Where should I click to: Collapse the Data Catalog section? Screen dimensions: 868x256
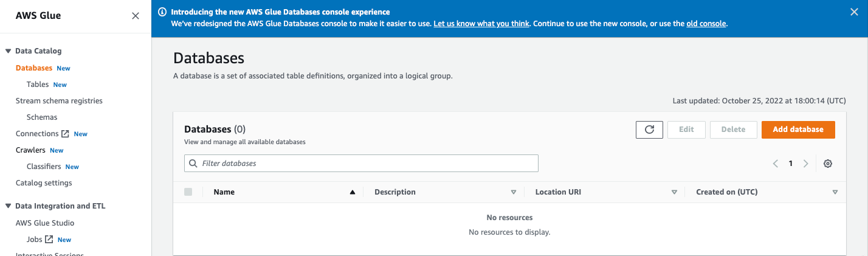pos(9,51)
